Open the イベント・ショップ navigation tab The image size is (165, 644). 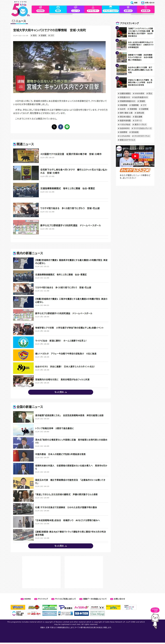pyautogui.click(x=111, y=9)
